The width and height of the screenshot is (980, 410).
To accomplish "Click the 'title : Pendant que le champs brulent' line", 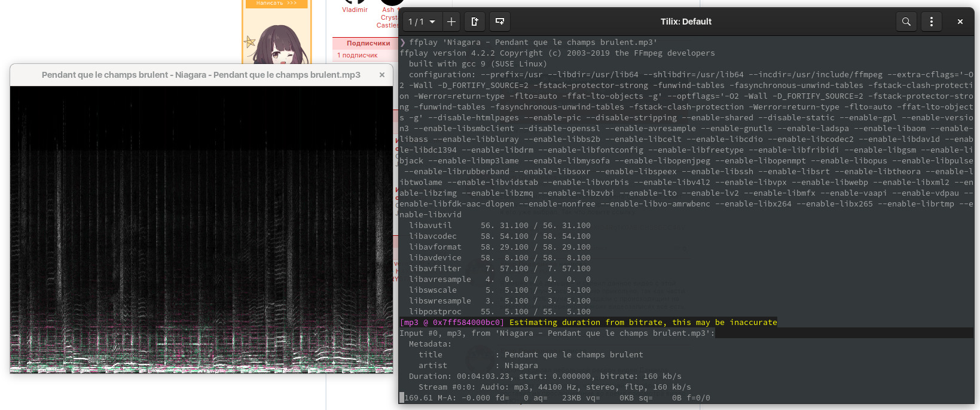I will [x=531, y=354].
